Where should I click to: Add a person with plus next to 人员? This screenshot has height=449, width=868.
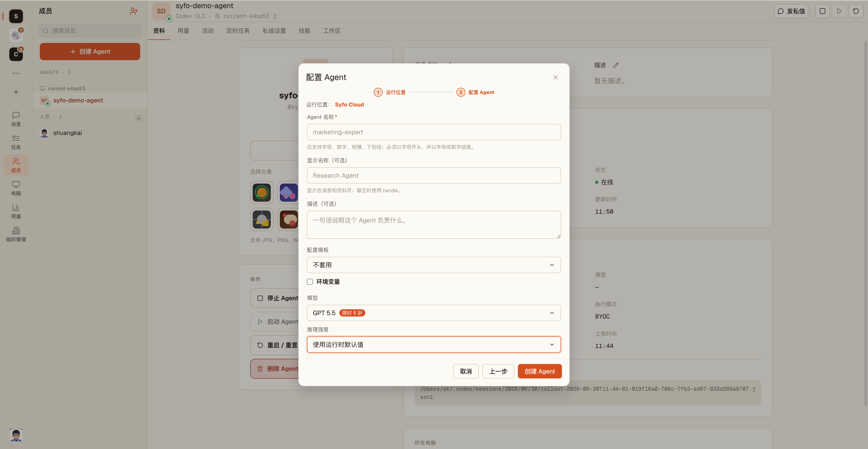click(139, 119)
